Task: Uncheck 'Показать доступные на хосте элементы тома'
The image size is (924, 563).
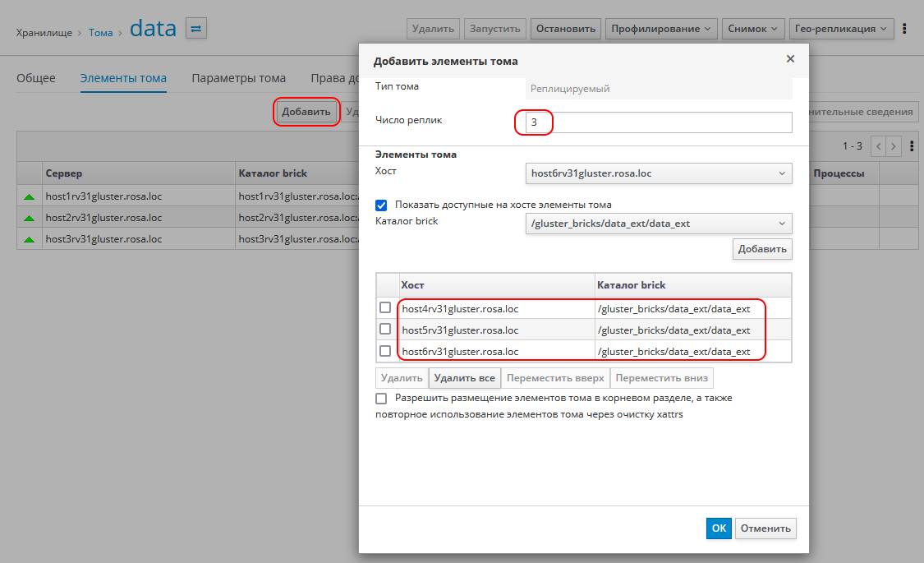Action: pos(381,205)
